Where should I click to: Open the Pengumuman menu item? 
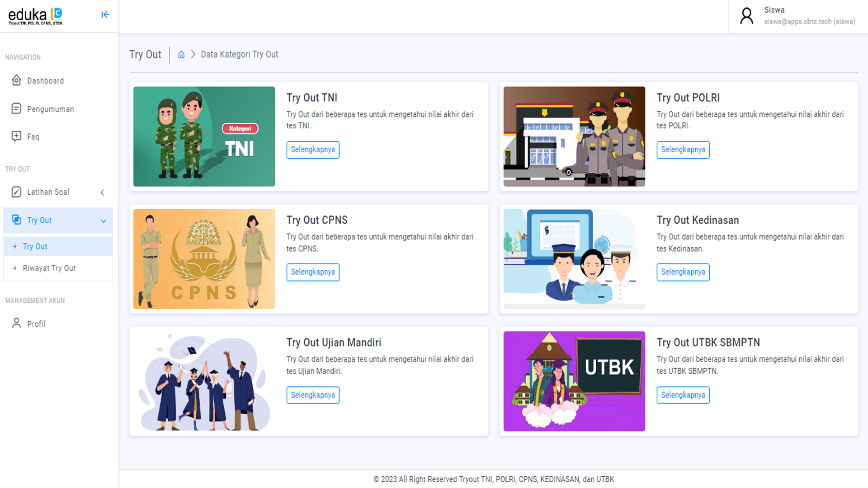coord(50,109)
